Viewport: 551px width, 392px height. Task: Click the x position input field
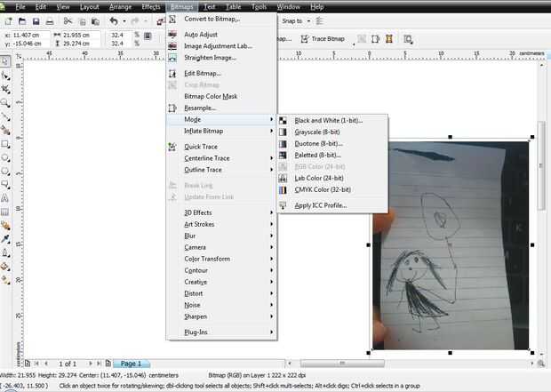(x=30, y=36)
